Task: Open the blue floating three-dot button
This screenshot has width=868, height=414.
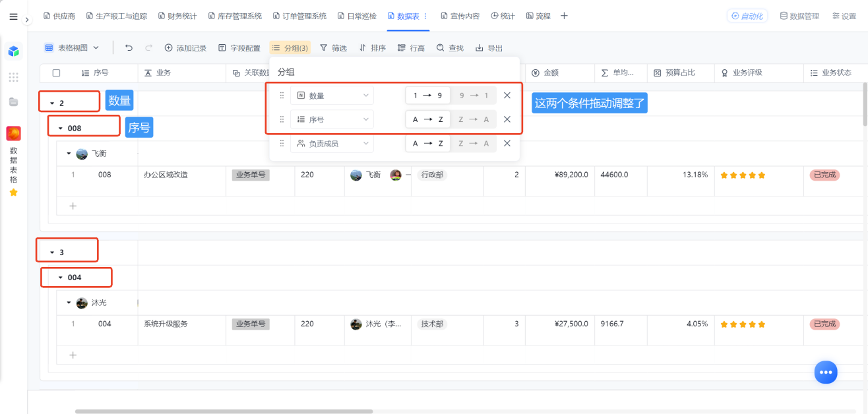Action: click(x=825, y=372)
